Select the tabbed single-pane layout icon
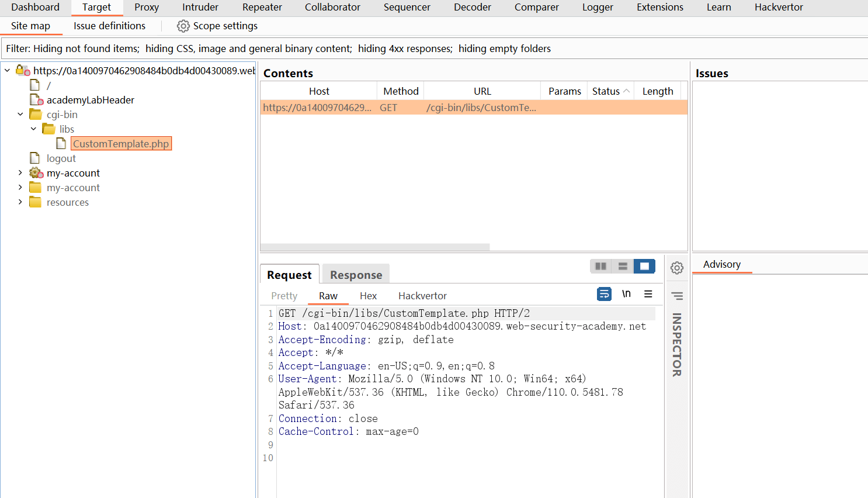 tap(644, 267)
